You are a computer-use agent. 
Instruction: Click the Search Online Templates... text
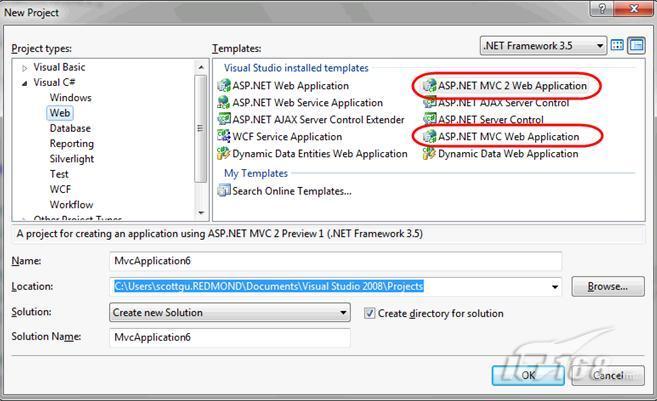click(x=292, y=191)
